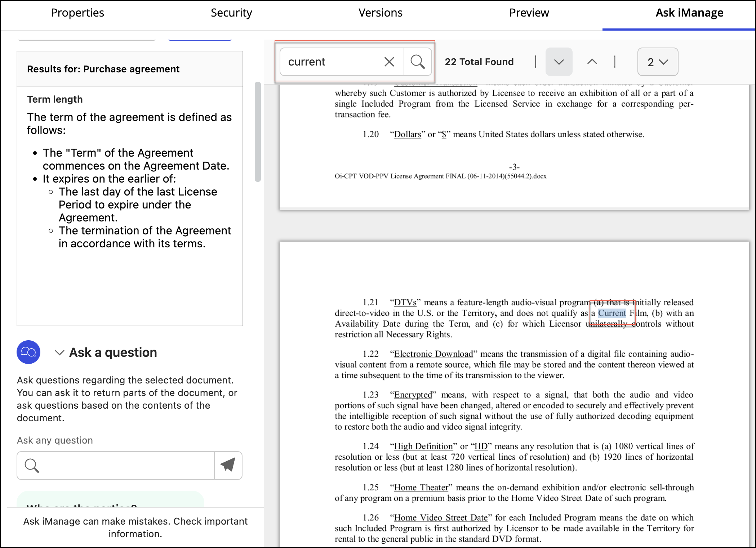
Task: Clear the 'current' search text with X
Action: (x=389, y=62)
